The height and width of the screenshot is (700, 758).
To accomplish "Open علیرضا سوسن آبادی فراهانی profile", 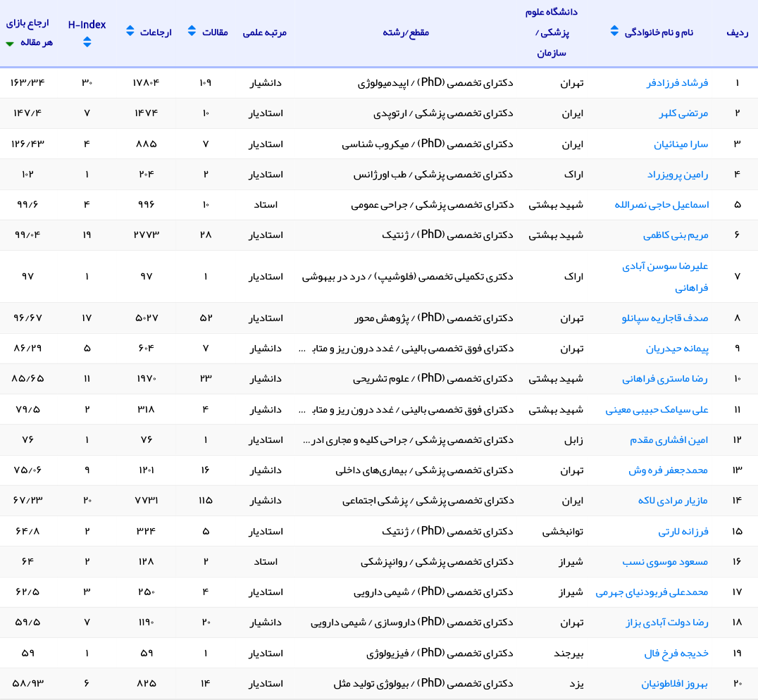I will [x=665, y=277].
